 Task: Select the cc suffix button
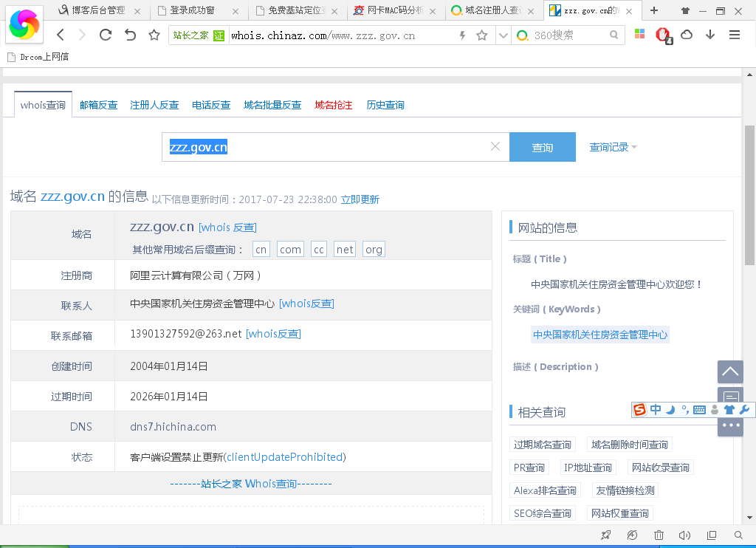click(x=319, y=250)
